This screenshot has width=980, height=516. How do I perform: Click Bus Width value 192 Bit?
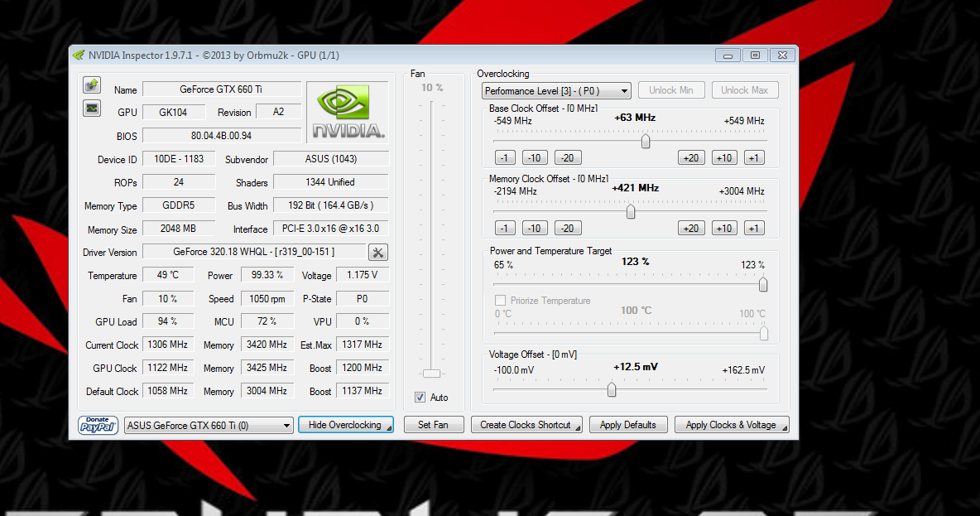coord(330,205)
